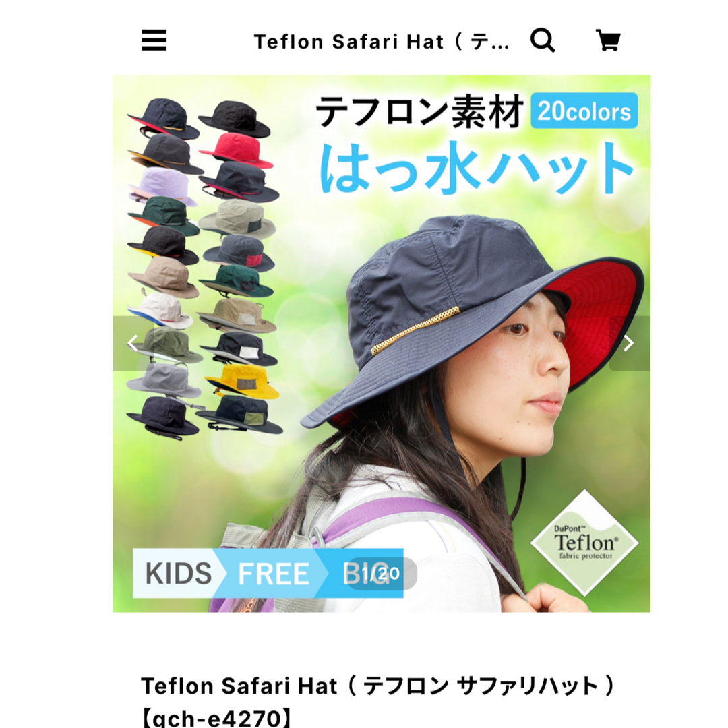Screen dimensions: 728x728
Task: Click the red hat in color lineup
Action: 237,150
